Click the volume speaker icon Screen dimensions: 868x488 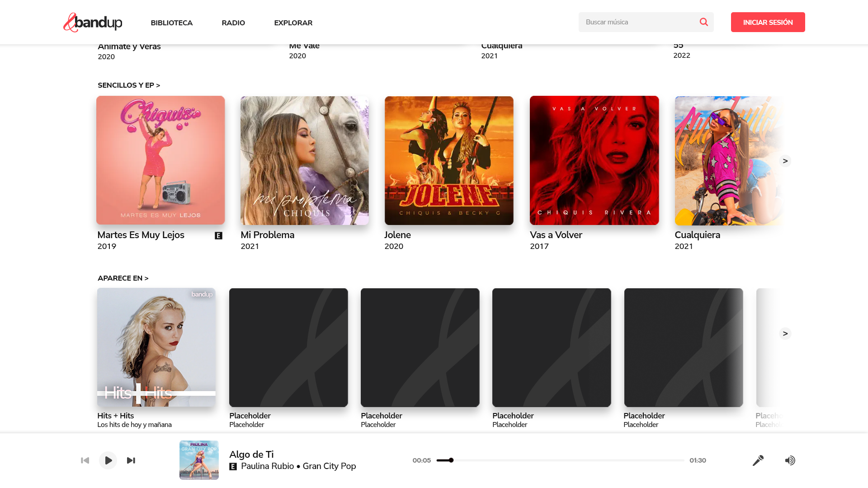pos(790,460)
